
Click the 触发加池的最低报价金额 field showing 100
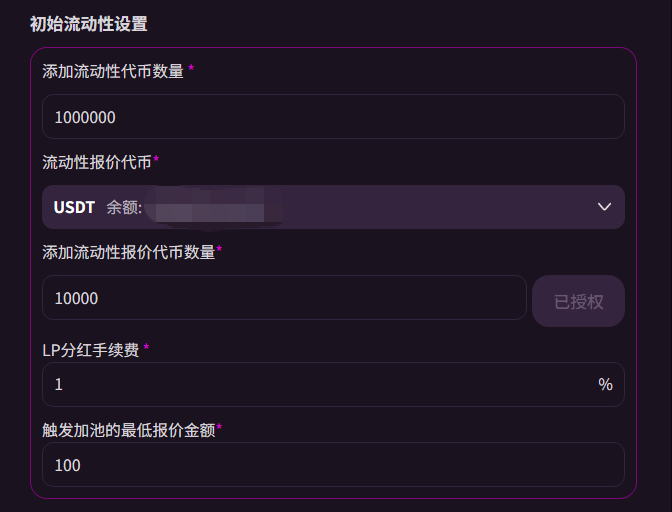point(333,465)
